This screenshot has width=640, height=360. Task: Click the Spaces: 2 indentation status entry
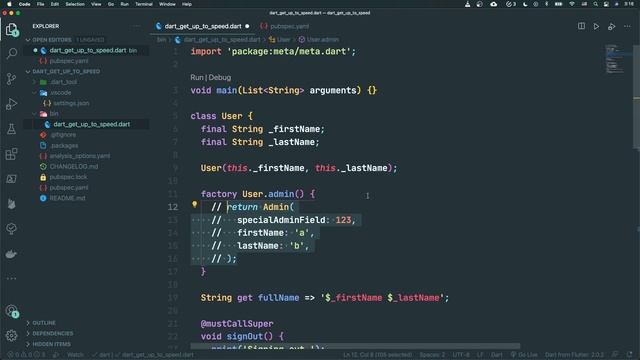[x=432, y=355]
